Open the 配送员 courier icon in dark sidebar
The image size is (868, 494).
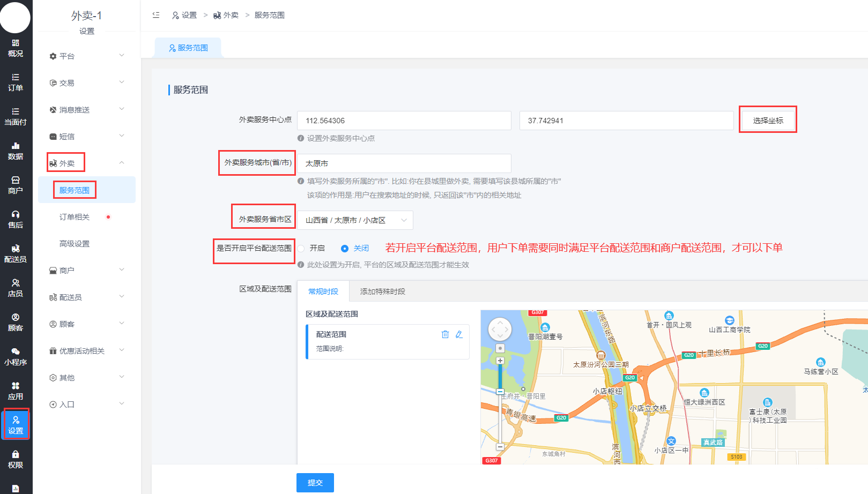16,254
